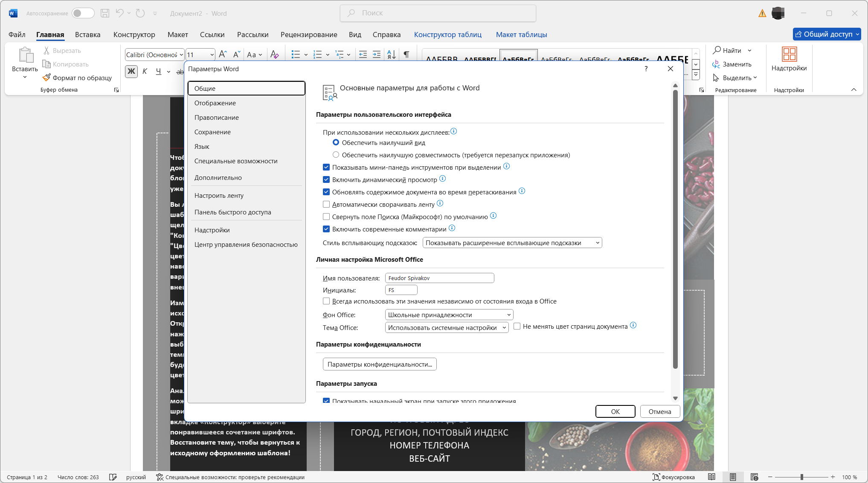
Task: Select 'Отображение' category in options
Action: [247, 103]
